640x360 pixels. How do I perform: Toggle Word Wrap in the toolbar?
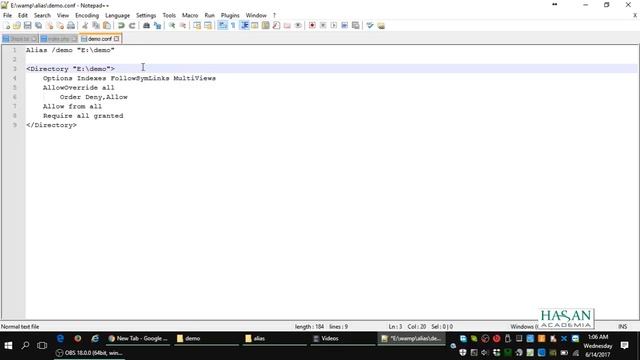(x=222, y=26)
